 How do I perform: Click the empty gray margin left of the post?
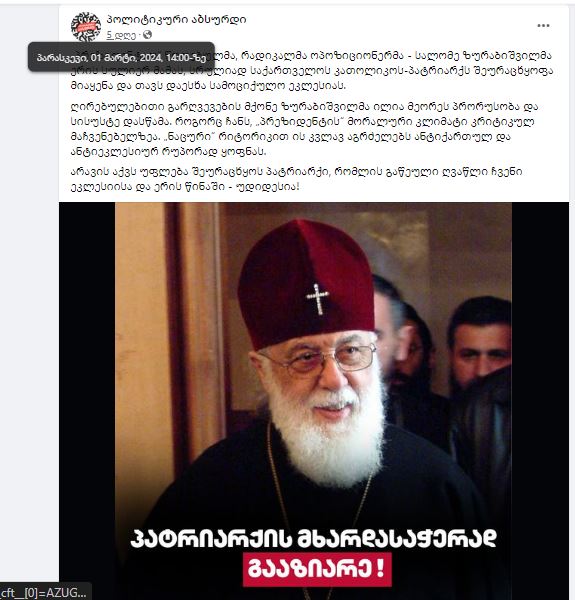coord(29,306)
